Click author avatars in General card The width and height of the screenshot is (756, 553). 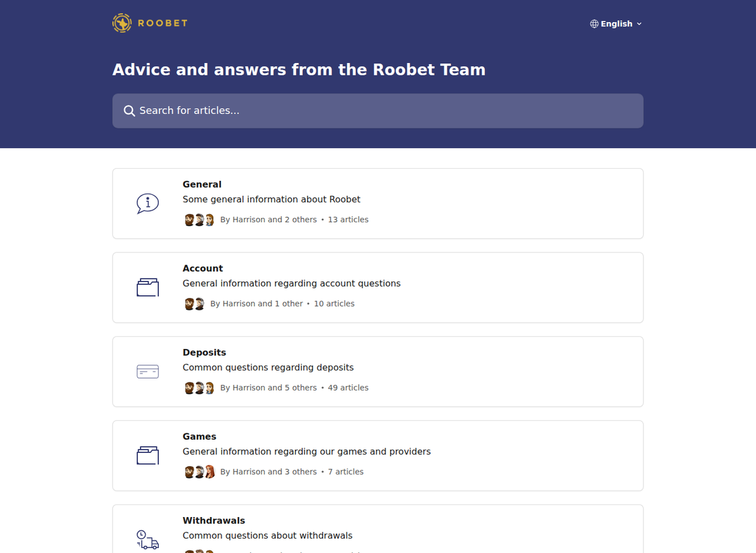click(x=199, y=220)
